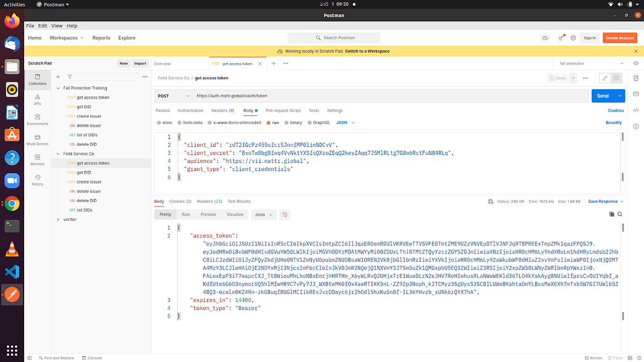
Task: Open the File menu
Action: (x=30, y=26)
